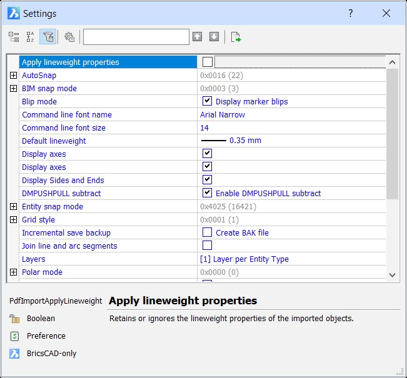Edit Command line font size value 14
407x378 pixels.
tap(292, 128)
